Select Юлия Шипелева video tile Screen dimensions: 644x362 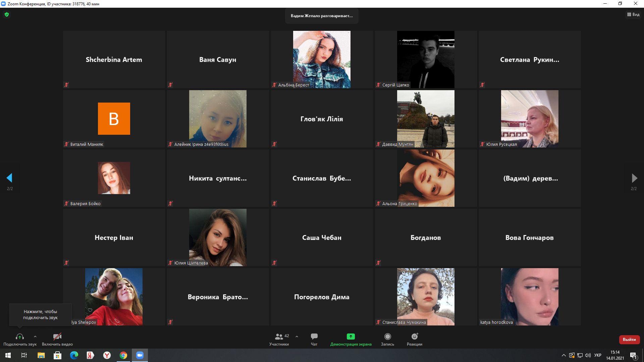click(x=218, y=237)
